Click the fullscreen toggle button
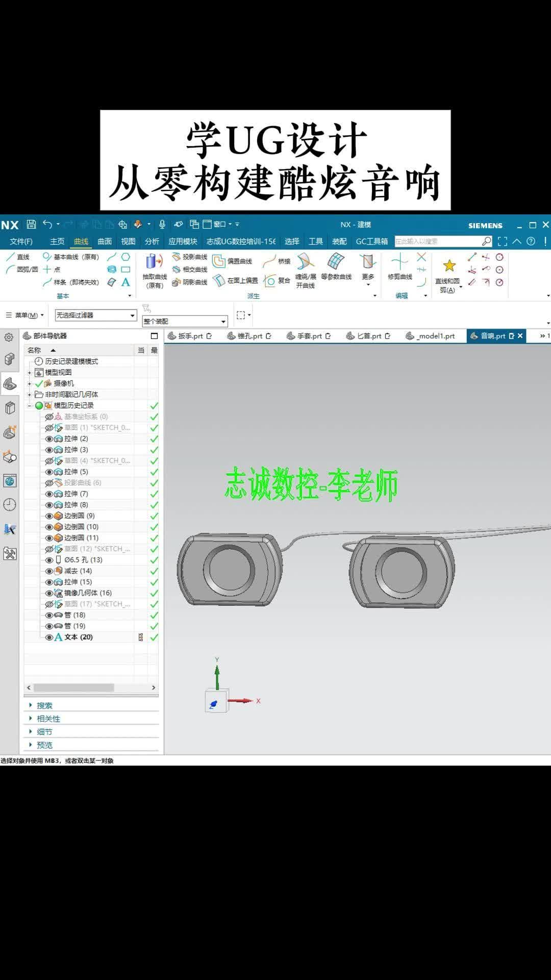The height and width of the screenshot is (980, 551). pyautogui.click(x=502, y=241)
